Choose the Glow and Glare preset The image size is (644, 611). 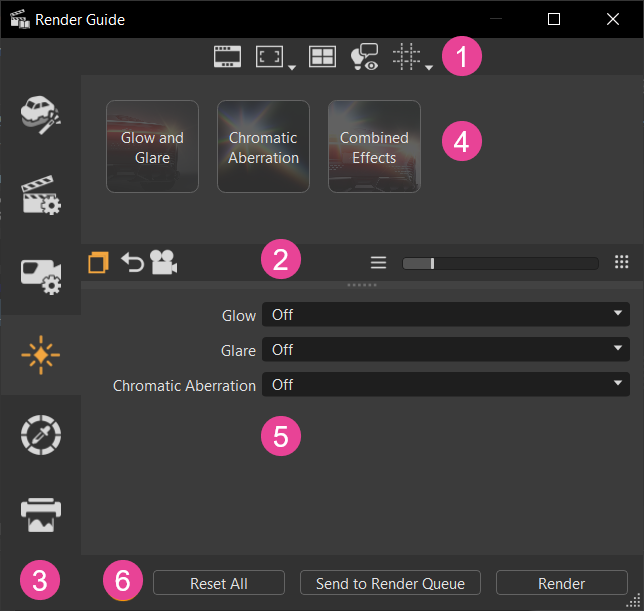tap(152, 147)
